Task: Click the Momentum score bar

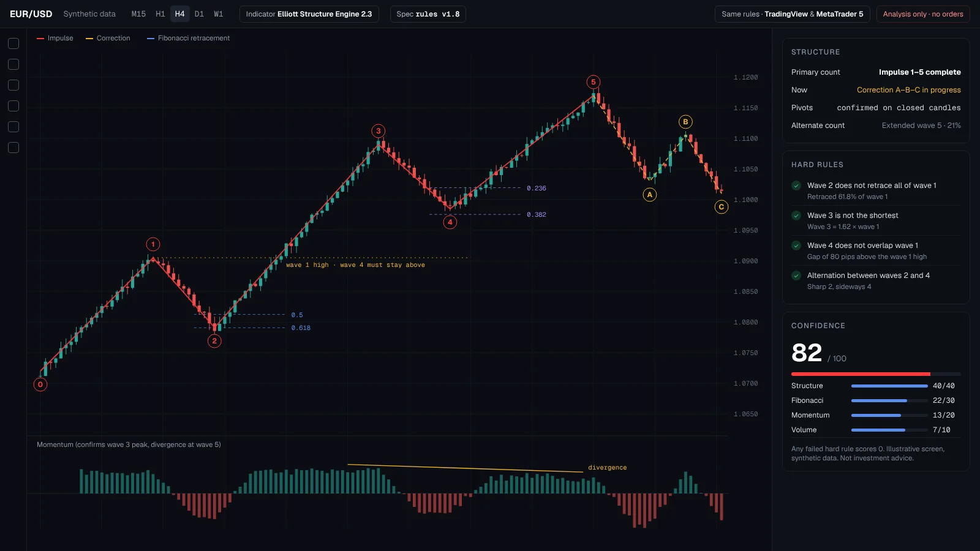Action: pyautogui.click(x=889, y=415)
